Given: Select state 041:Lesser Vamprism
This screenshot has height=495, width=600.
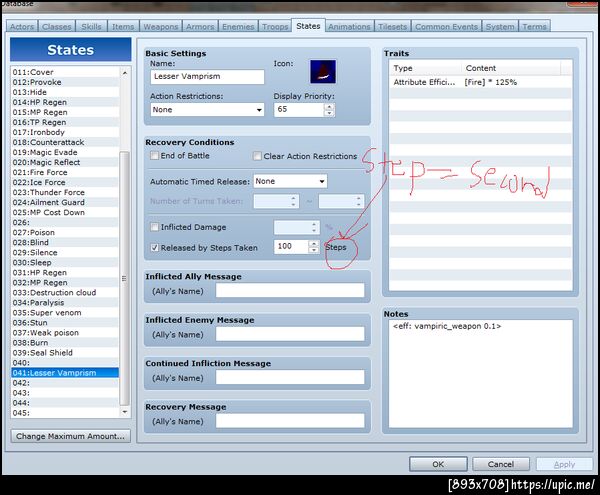Looking at the screenshot, I should tap(65, 373).
